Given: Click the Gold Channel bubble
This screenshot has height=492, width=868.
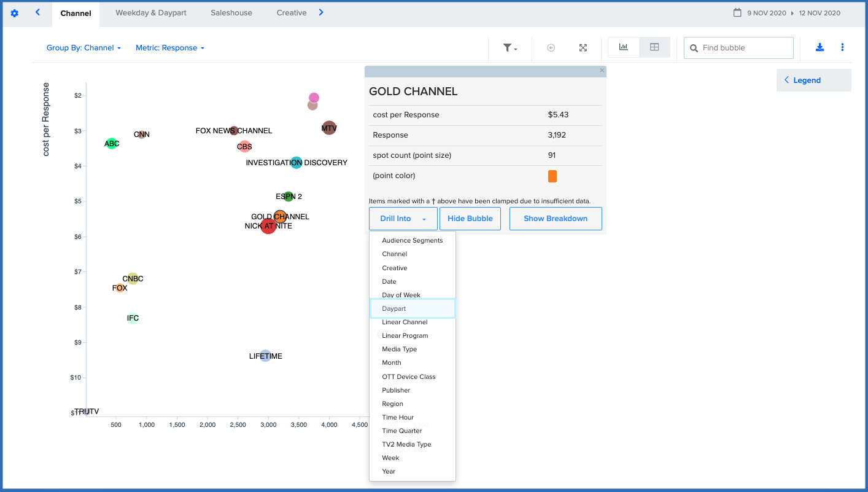Looking at the screenshot, I should [x=280, y=216].
